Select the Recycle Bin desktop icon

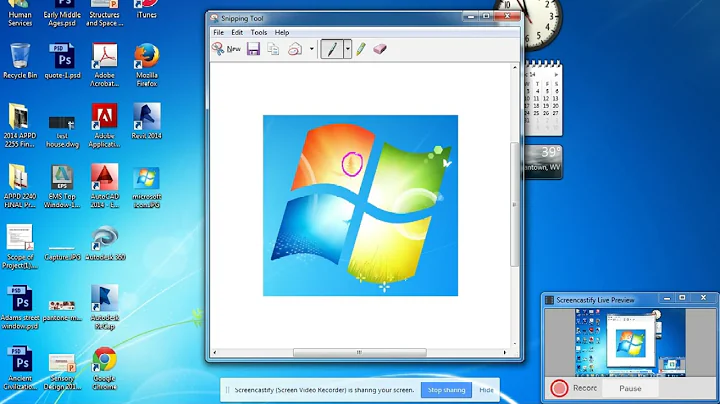coord(20,61)
